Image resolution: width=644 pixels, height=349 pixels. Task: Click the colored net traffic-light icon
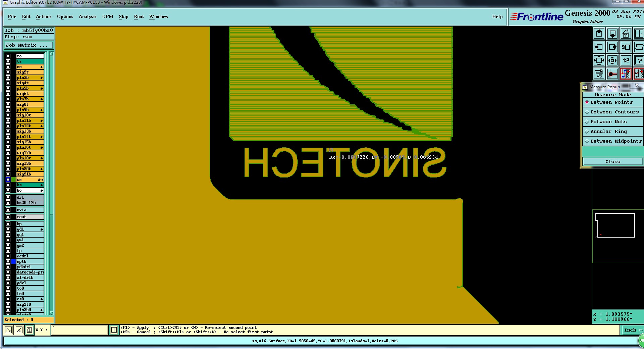(x=626, y=74)
